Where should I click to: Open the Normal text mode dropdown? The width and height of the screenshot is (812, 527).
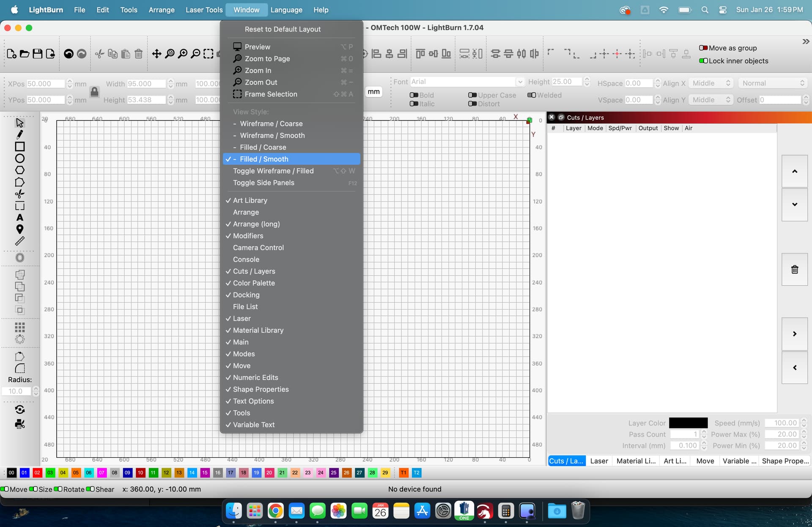772,83
